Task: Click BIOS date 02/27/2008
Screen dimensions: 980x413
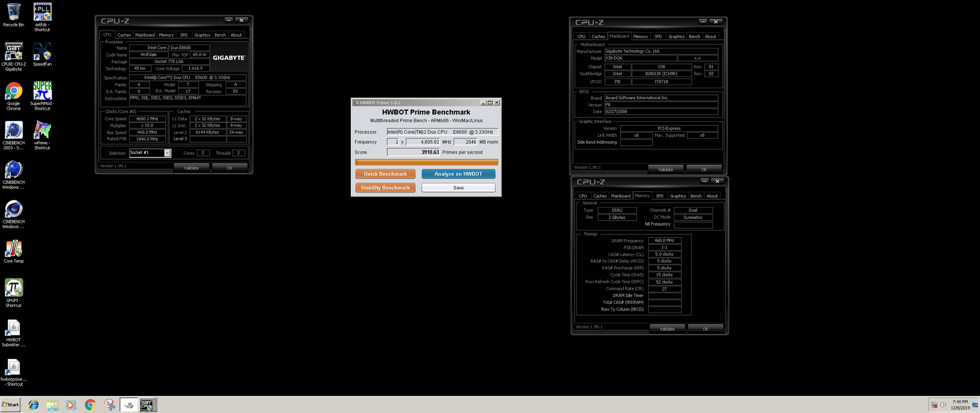Action: (x=661, y=112)
